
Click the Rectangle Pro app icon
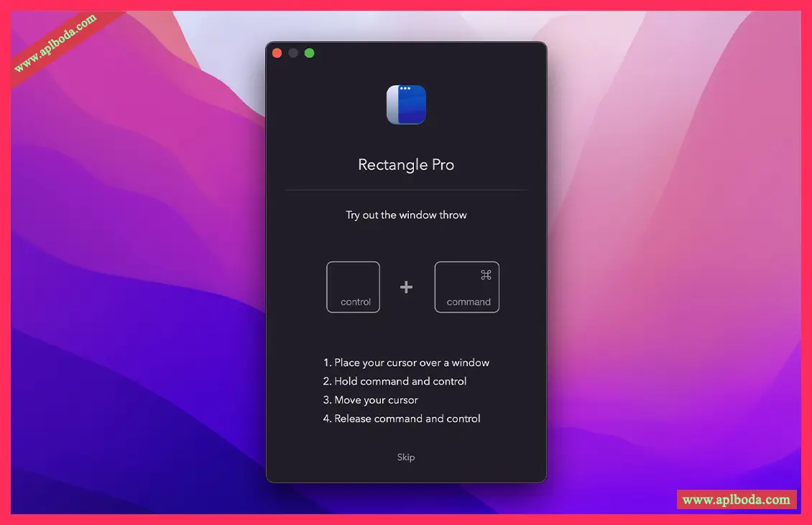[407, 105]
